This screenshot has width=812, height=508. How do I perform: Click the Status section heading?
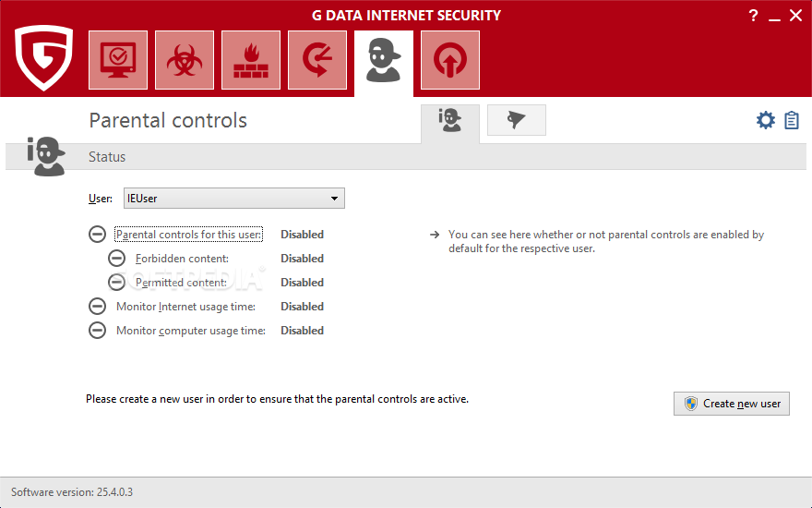pos(107,156)
